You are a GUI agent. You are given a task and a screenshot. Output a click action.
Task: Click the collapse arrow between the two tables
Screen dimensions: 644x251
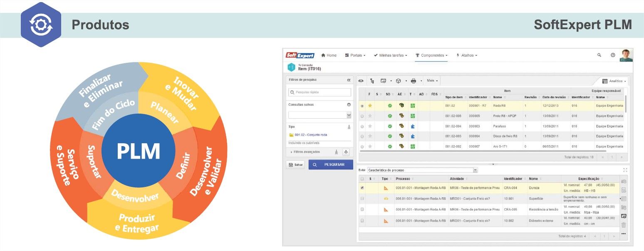493,164
